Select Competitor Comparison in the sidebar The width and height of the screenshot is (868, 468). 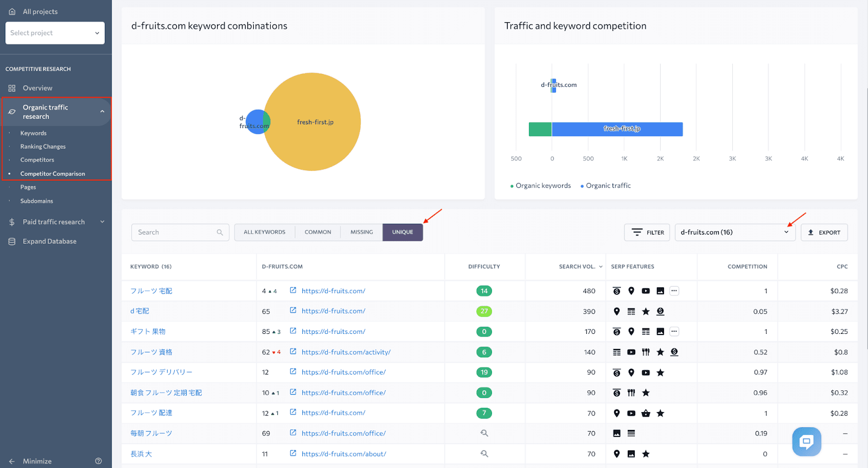click(x=53, y=174)
